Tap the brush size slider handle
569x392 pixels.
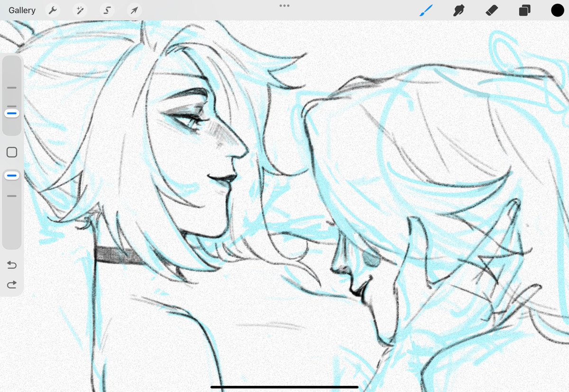(x=11, y=113)
